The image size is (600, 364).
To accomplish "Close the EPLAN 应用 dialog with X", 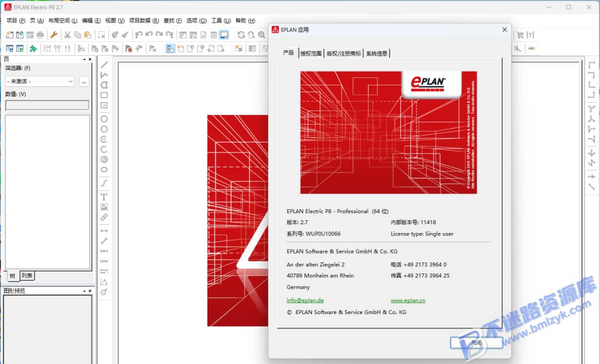I will coord(504,29).
